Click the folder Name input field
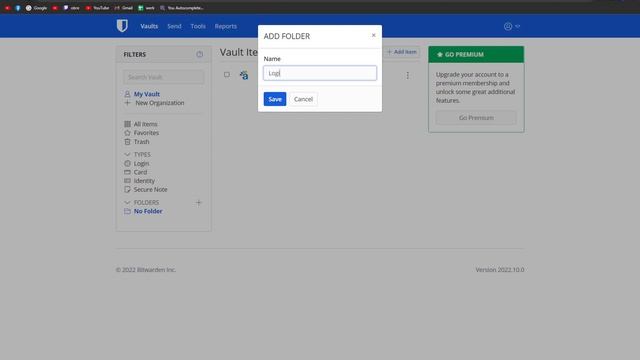This screenshot has height=360, width=640. [x=320, y=73]
